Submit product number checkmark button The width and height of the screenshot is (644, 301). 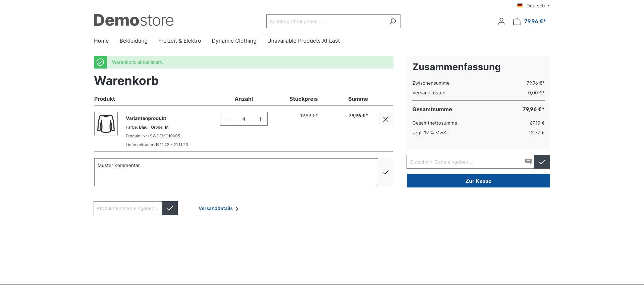170,208
